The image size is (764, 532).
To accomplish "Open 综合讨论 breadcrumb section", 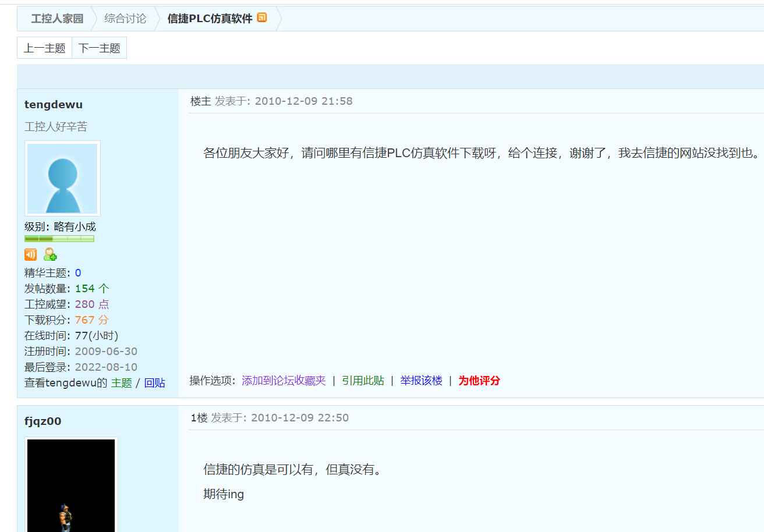I will pos(125,19).
